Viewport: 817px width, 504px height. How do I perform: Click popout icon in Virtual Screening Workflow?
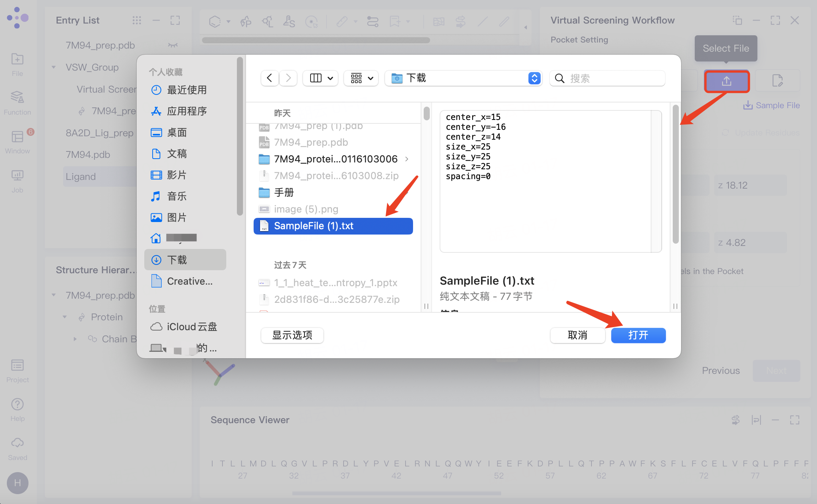coord(737,20)
